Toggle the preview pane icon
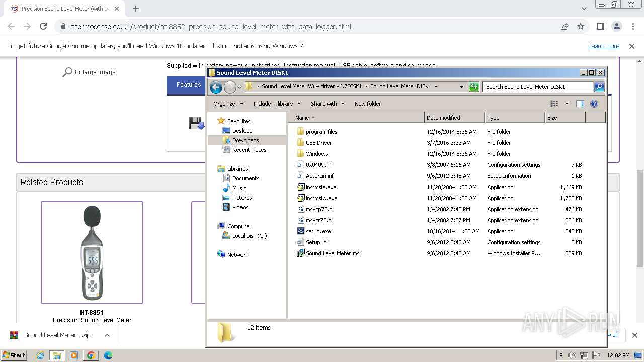Viewport: 644px width, 362px height. click(x=580, y=104)
